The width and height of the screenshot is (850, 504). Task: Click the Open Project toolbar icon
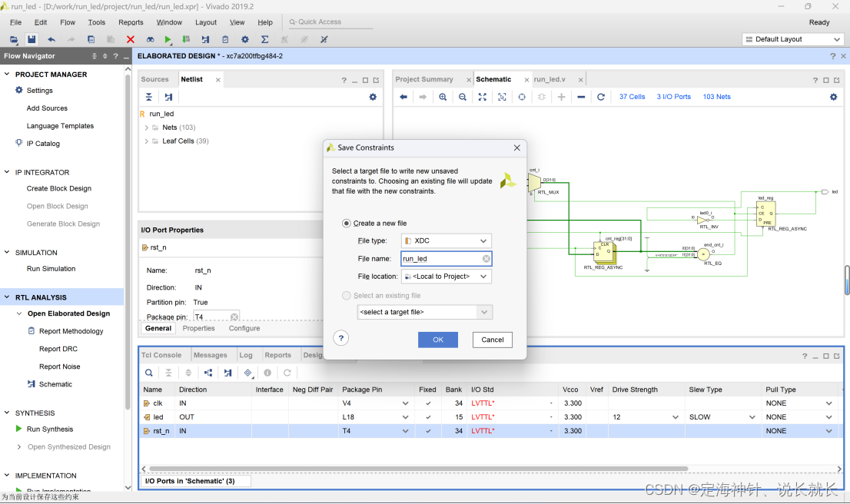point(14,39)
